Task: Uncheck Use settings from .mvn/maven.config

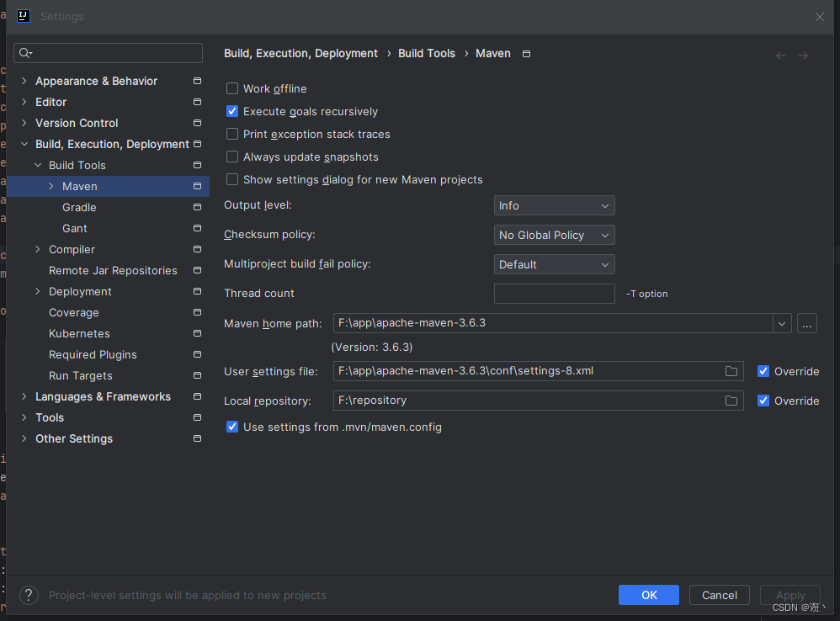Action: coord(232,427)
